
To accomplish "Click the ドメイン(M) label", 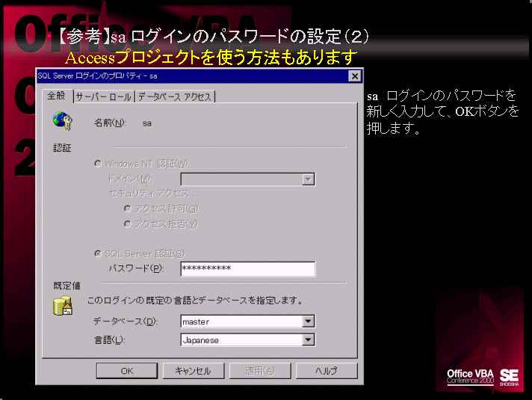I will point(130,178).
